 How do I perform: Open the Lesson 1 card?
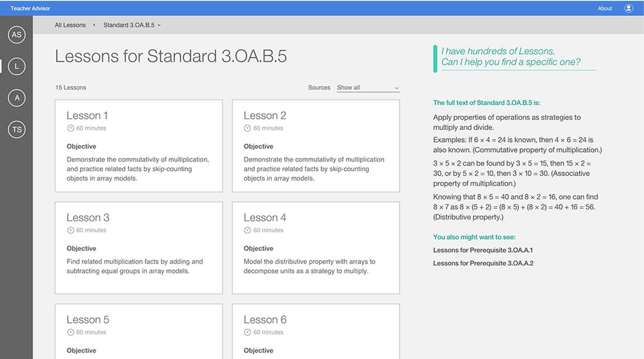139,146
